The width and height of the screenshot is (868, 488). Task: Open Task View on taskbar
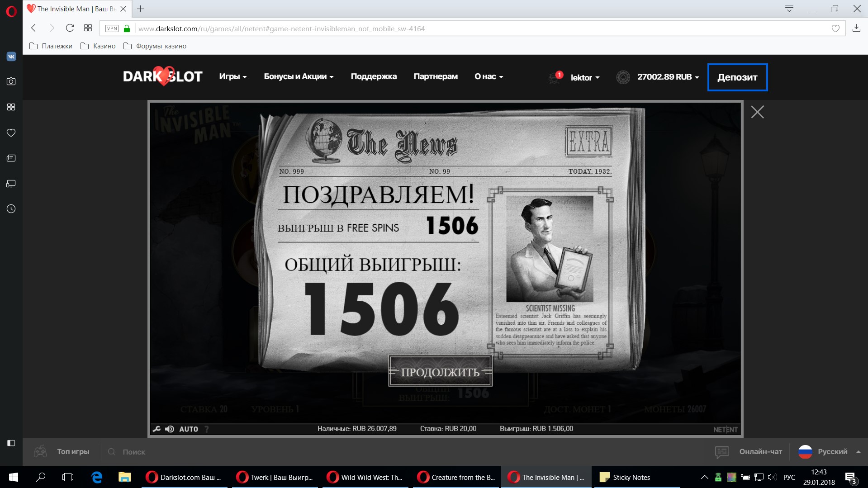(68, 477)
